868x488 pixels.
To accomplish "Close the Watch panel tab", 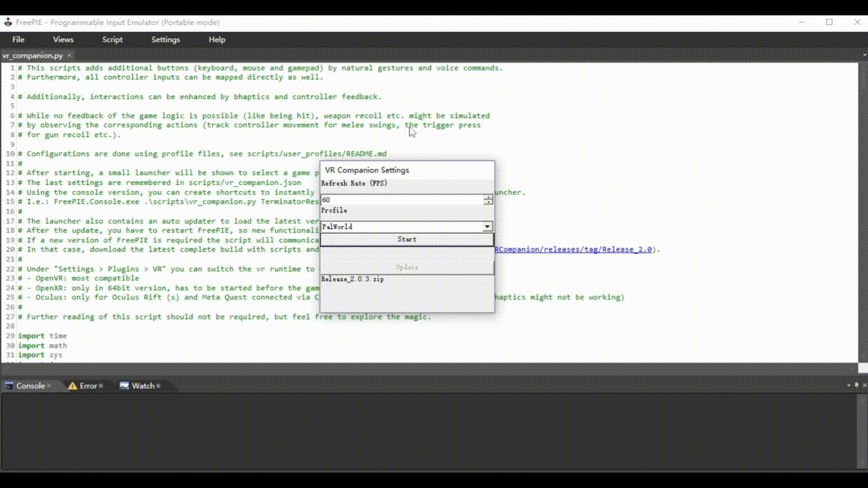I will point(158,386).
